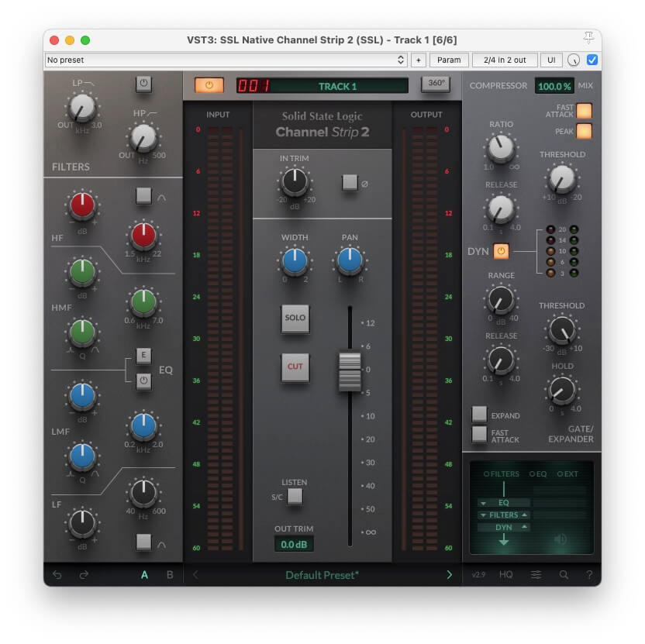Go to next preset arrow
This screenshot has height=644, width=645.
449,575
